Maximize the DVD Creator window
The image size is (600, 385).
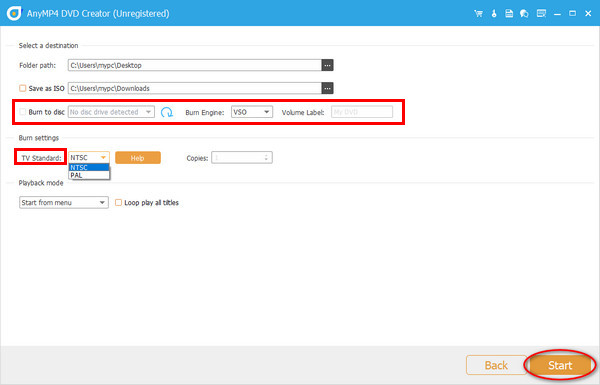click(x=572, y=14)
